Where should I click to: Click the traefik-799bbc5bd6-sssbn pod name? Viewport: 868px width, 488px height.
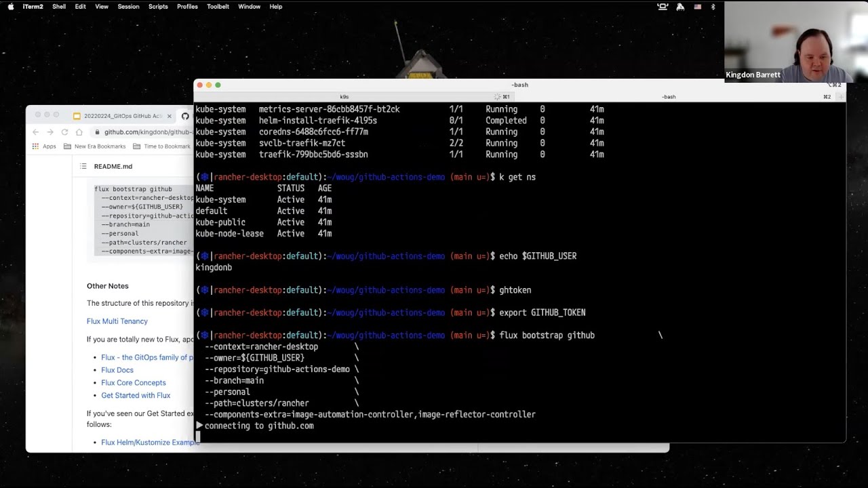point(313,155)
